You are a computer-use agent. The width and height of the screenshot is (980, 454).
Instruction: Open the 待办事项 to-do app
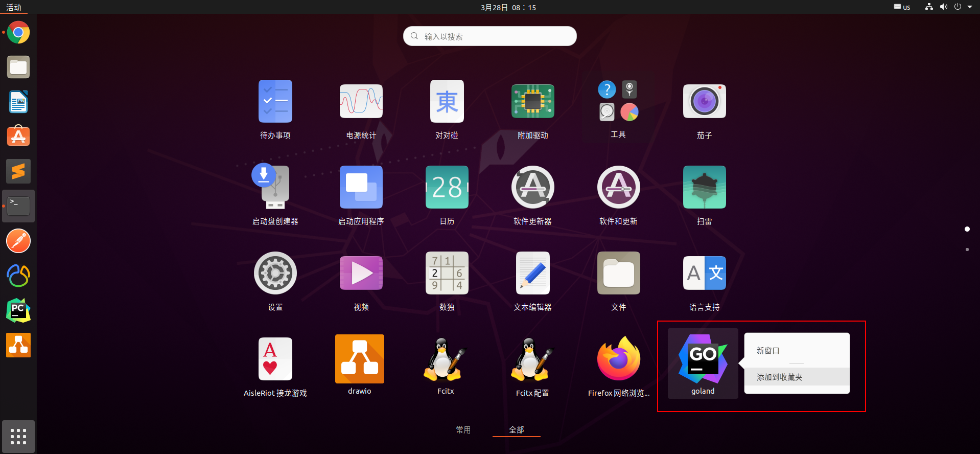coord(275,101)
